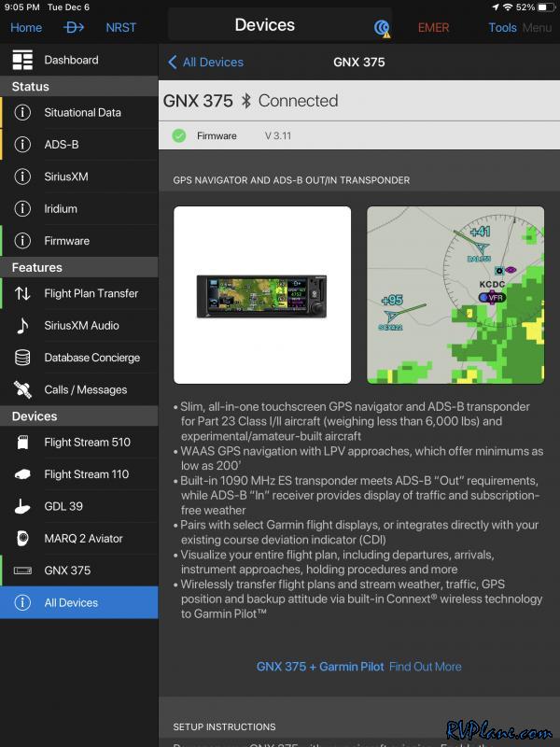This screenshot has height=747, width=560.
Task: Tap the Wi-Fi icon in status bar
Action: pyautogui.click(x=508, y=7)
